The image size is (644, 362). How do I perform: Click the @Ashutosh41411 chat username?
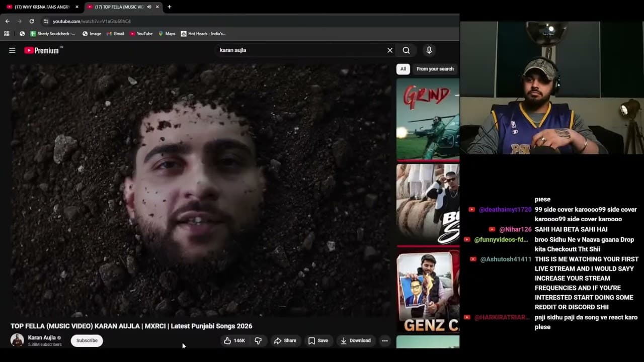(506, 259)
